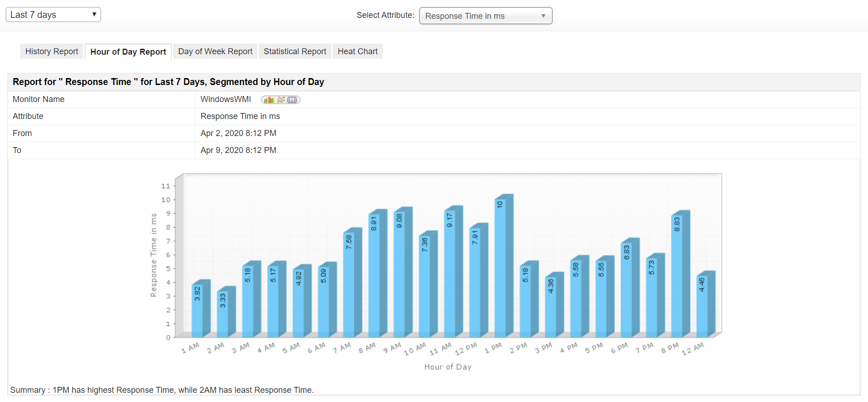Expand the Last 7 days period dropdown
Image resolution: width=868 pixels, height=402 pixels.
click(53, 15)
